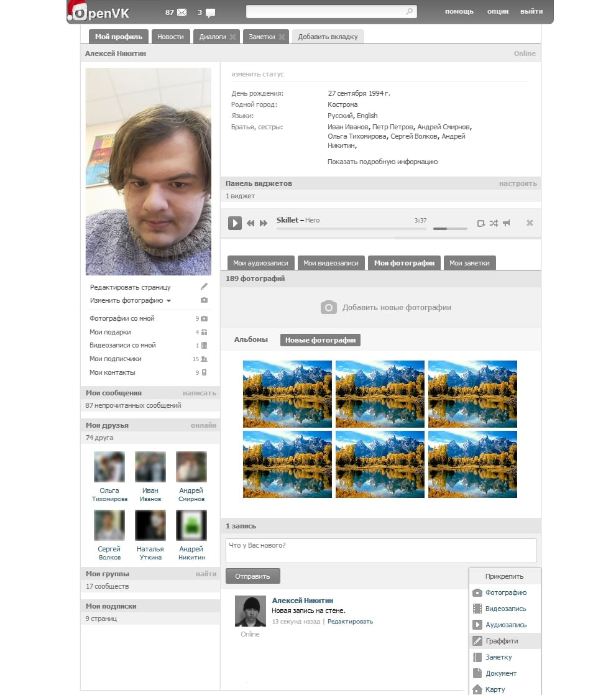Open Мои заметки tab
The image size is (616, 695).
pos(469,263)
